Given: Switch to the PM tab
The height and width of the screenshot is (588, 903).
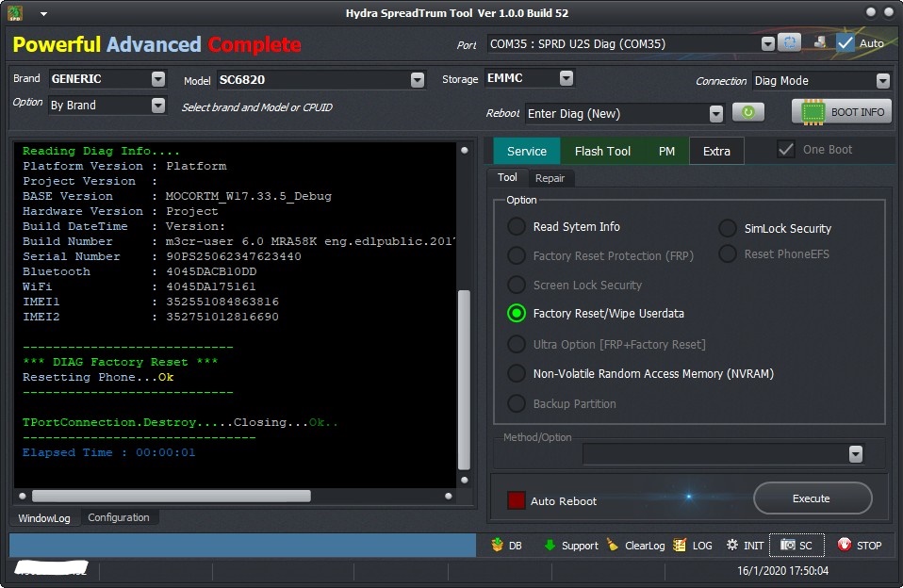Looking at the screenshot, I should pos(666,151).
